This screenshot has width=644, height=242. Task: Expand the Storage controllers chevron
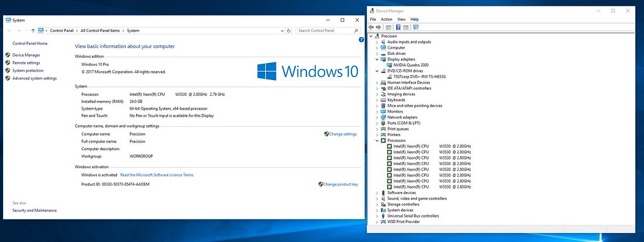click(x=377, y=204)
